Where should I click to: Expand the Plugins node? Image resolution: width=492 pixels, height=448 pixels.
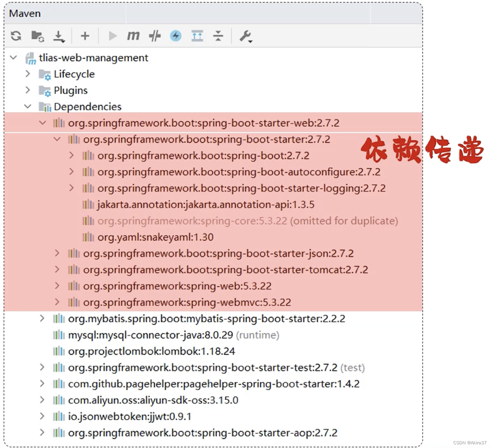[28, 90]
